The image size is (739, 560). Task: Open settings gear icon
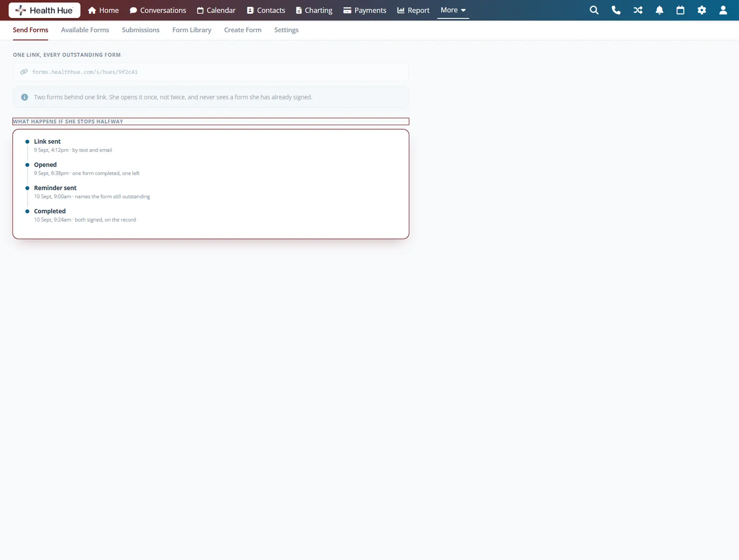[702, 10]
